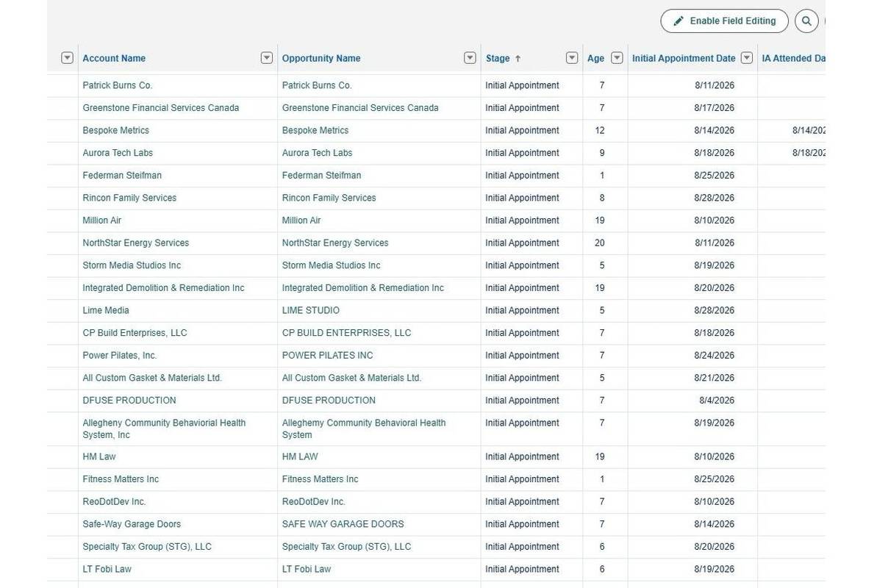Sort by Initial Appointment Date header
The image size is (877, 588).
pyautogui.click(x=684, y=58)
